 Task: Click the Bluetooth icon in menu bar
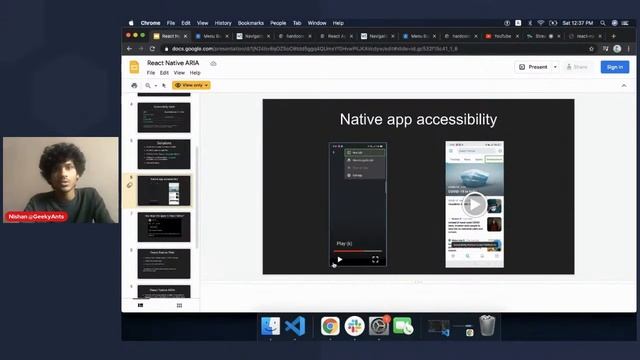[530, 23]
